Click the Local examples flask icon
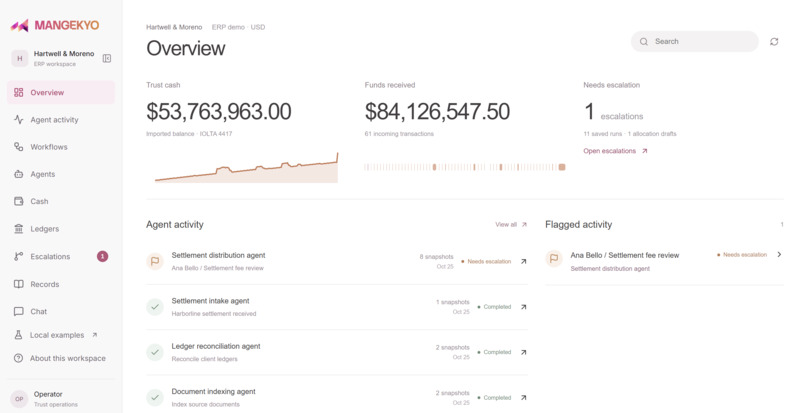The height and width of the screenshot is (413, 806). point(19,335)
